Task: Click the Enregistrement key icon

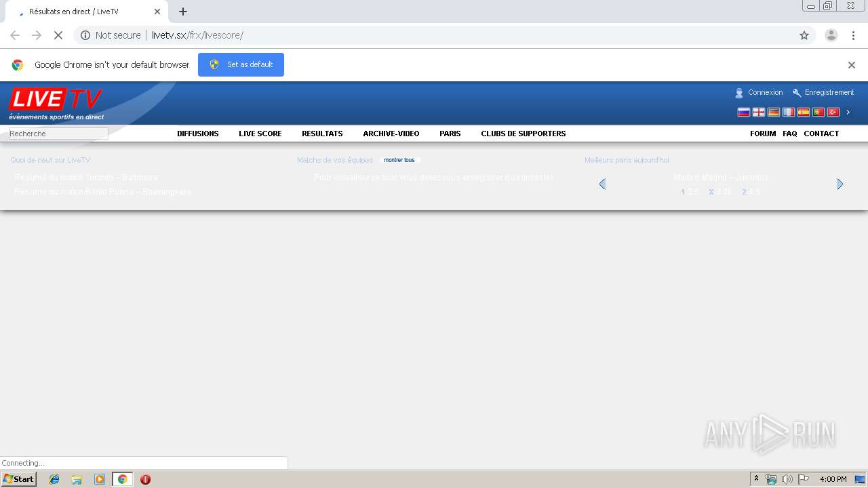Action: pos(797,93)
